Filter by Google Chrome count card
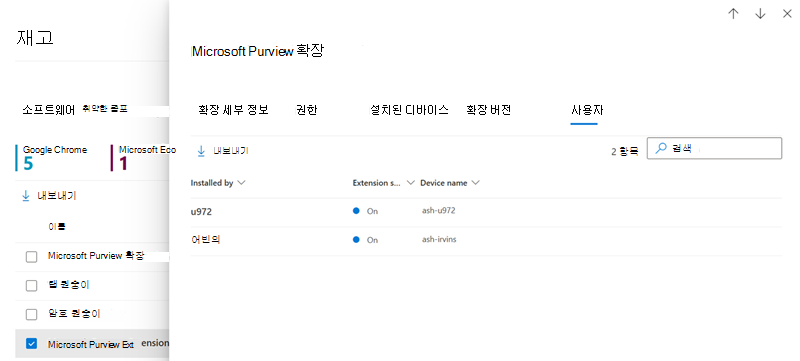 [x=55, y=158]
